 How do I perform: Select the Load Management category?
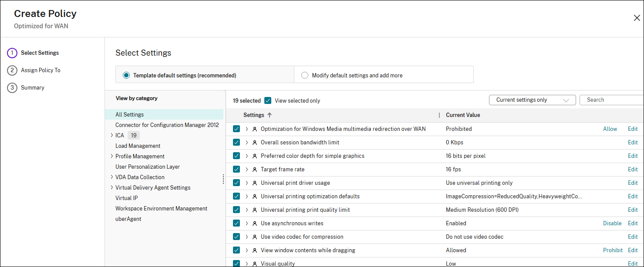[138, 146]
